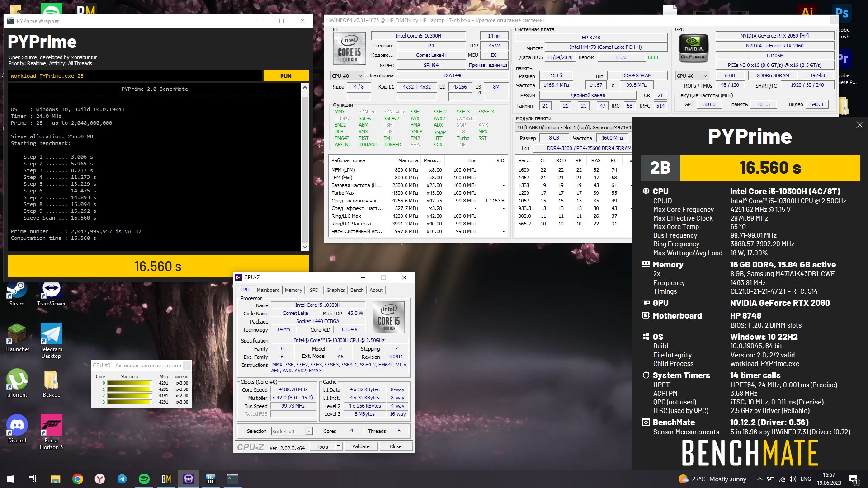Open Yandex Browser from the taskbar
The image size is (868, 488).
coord(100,479)
